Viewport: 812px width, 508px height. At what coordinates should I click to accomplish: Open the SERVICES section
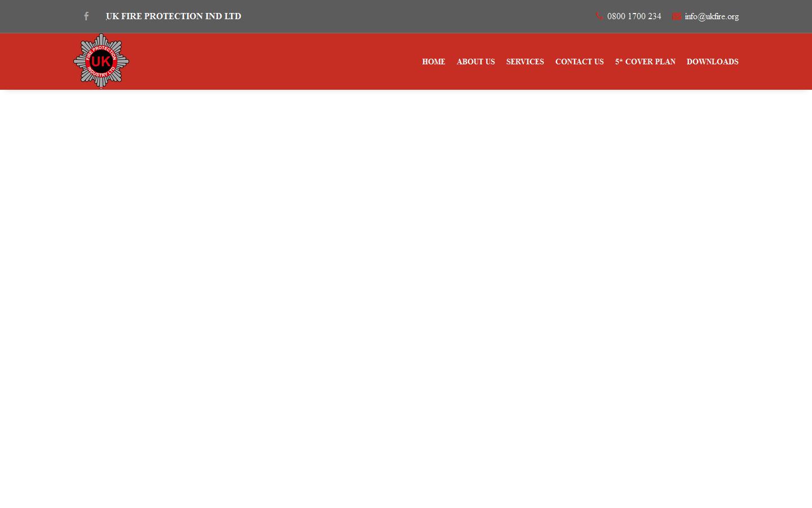coord(524,62)
